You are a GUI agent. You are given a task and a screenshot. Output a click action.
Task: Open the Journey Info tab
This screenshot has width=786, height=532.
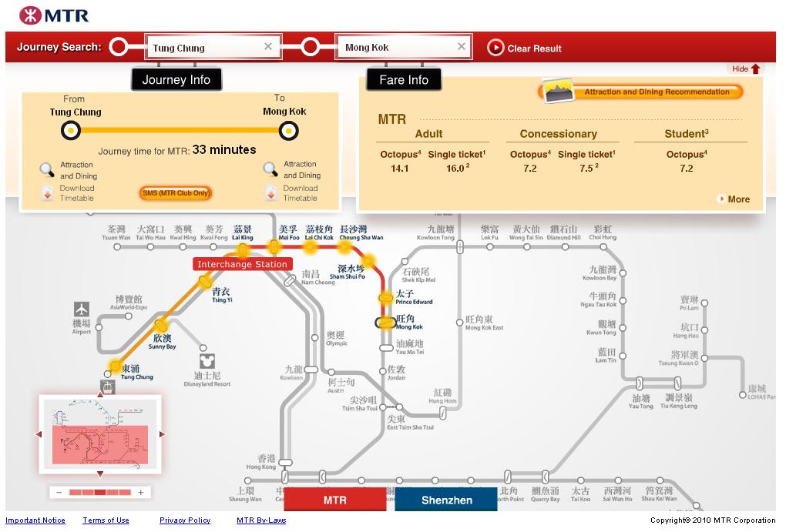(176, 79)
